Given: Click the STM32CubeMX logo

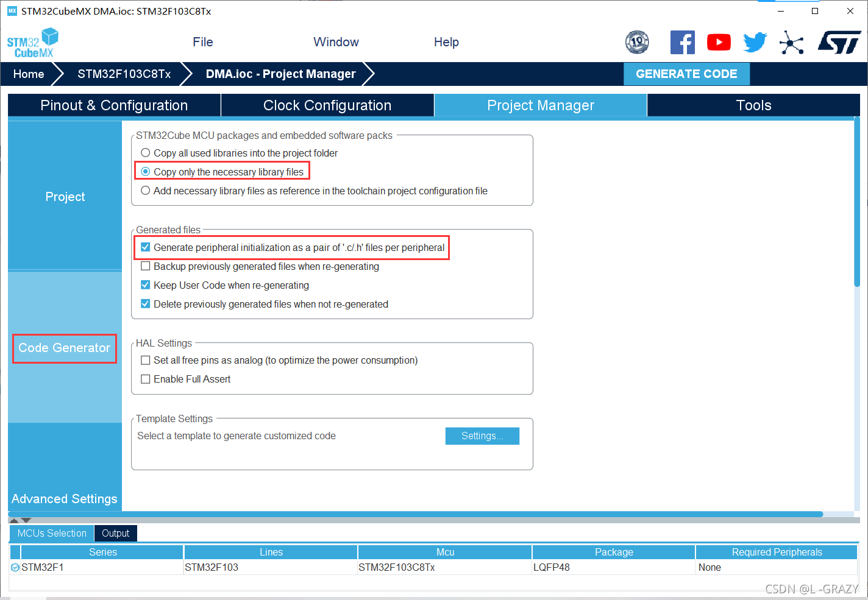Looking at the screenshot, I should (32, 43).
